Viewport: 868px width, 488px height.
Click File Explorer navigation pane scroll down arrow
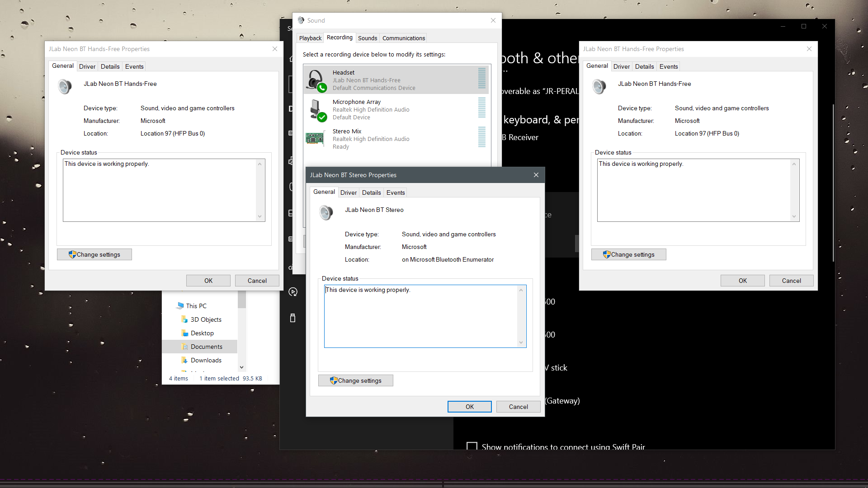point(242,367)
